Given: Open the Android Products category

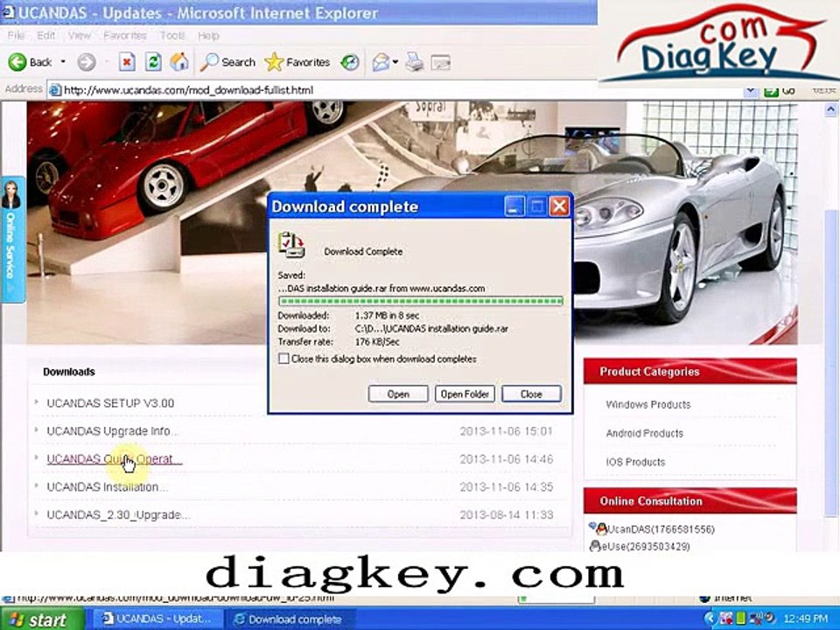Looking at the screenshot, I should pos(645,433).
